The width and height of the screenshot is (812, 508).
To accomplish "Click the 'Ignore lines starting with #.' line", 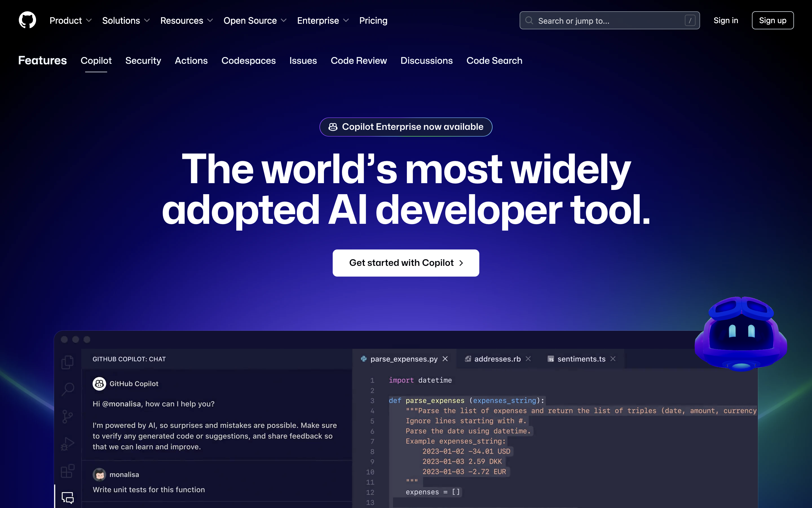I will pos(466,421).
